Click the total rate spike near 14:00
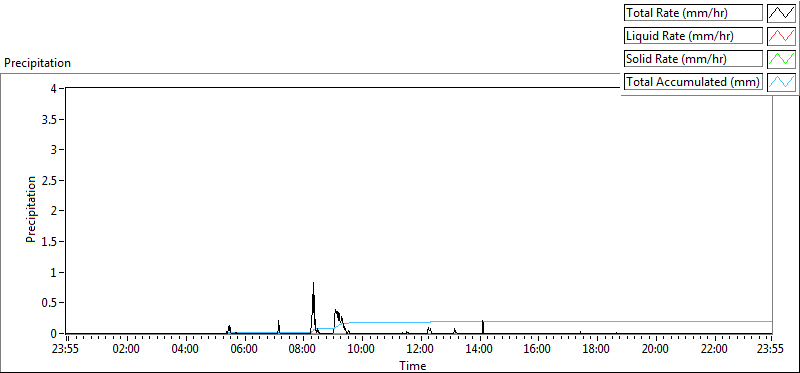Viewport: 800px width, 373px height. point(482,327)
